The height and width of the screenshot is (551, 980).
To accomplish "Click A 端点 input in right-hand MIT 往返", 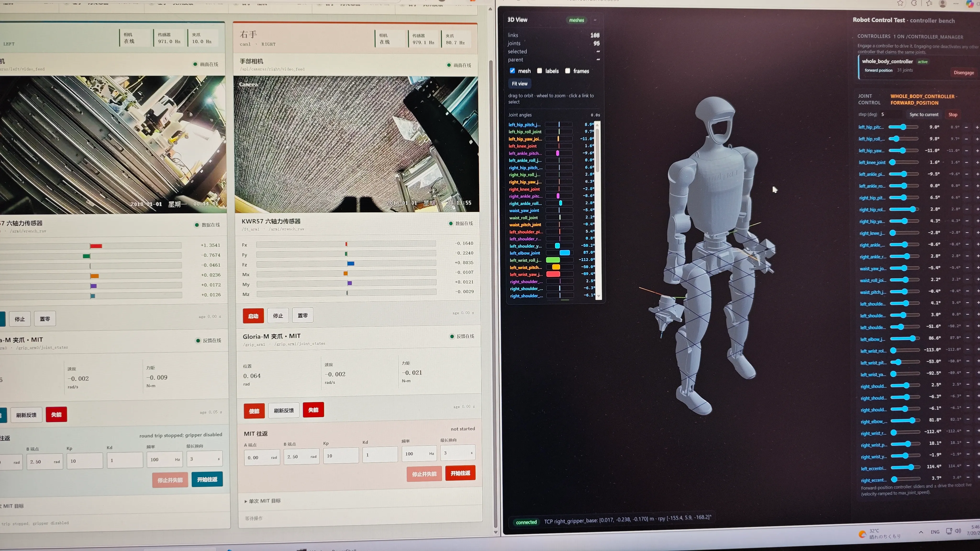I will [262, 457].
